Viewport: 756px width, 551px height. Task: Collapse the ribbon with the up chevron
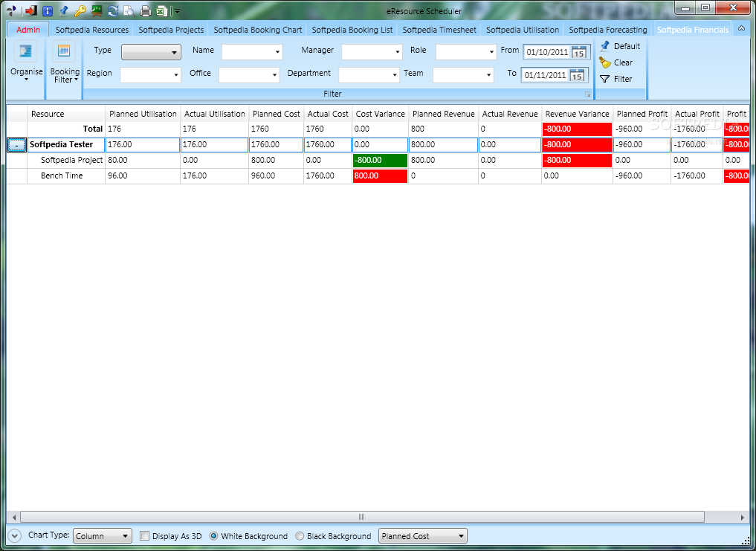point(742,28)
